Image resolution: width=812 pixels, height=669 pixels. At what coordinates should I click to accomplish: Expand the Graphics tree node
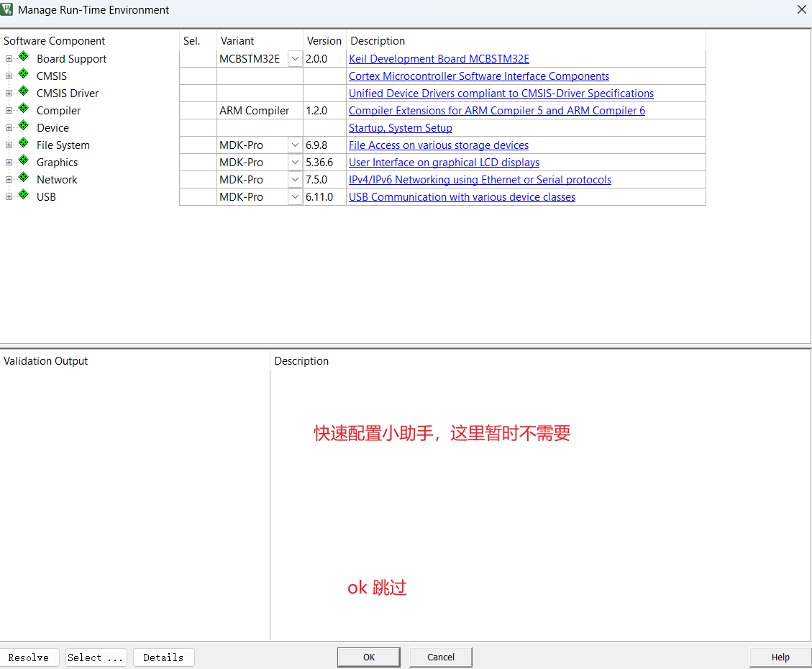[9, 163]
